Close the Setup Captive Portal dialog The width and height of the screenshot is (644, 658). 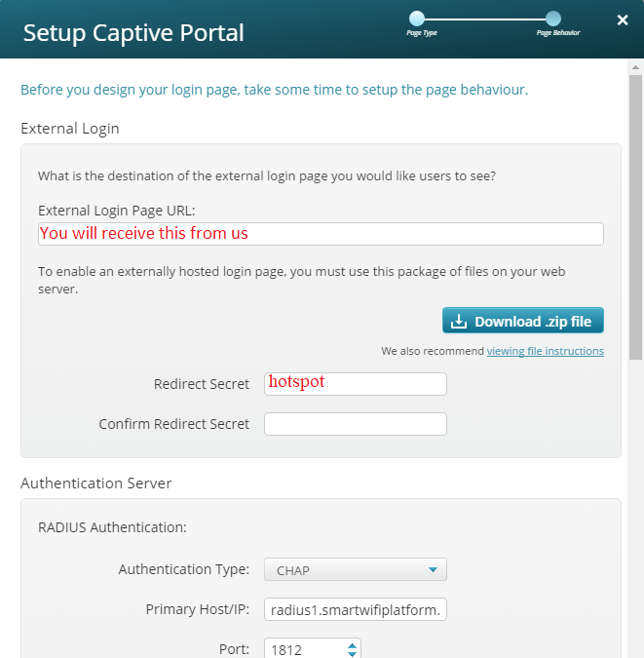pos(623,19)
